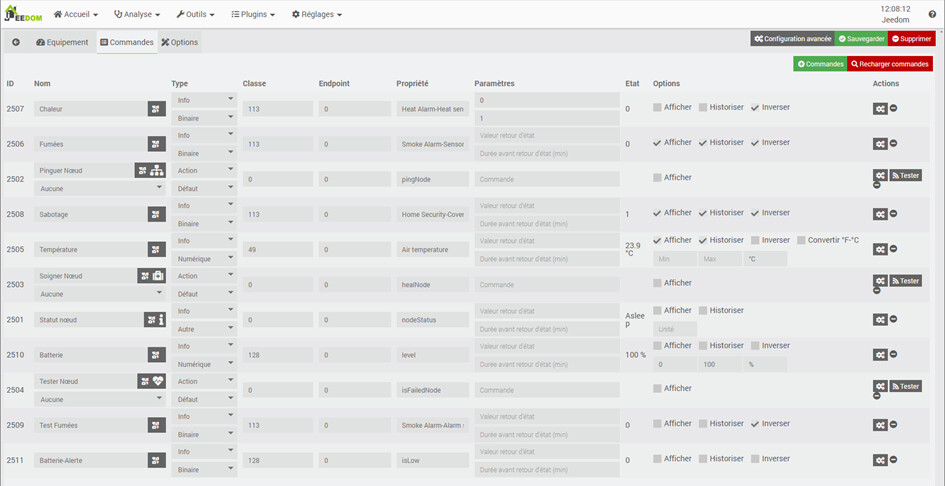Enable Afficher checkbox for Chaleur command

(x=658, y=108)
